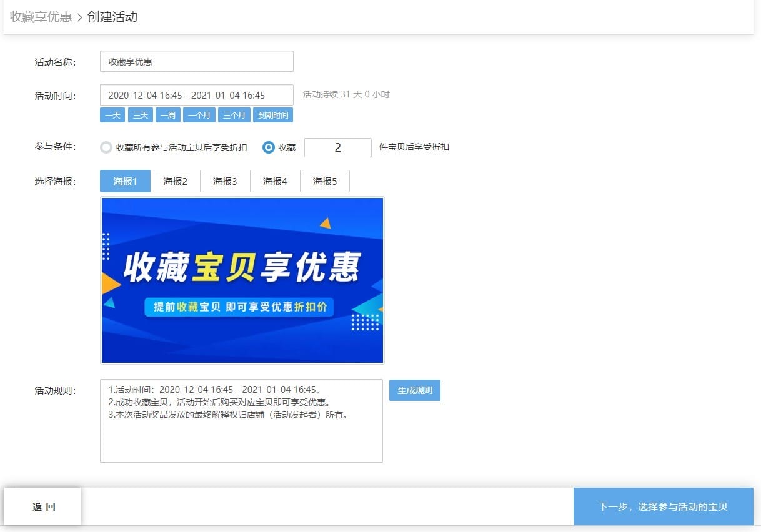The height and width of the screenshot is (532, 761).
Task: Open the 收藏享优惠 breadcrumb link
Action: point(39,17)
